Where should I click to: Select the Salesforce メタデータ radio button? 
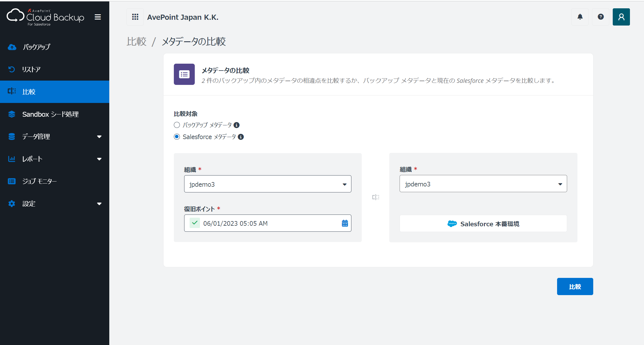[177, 137]
